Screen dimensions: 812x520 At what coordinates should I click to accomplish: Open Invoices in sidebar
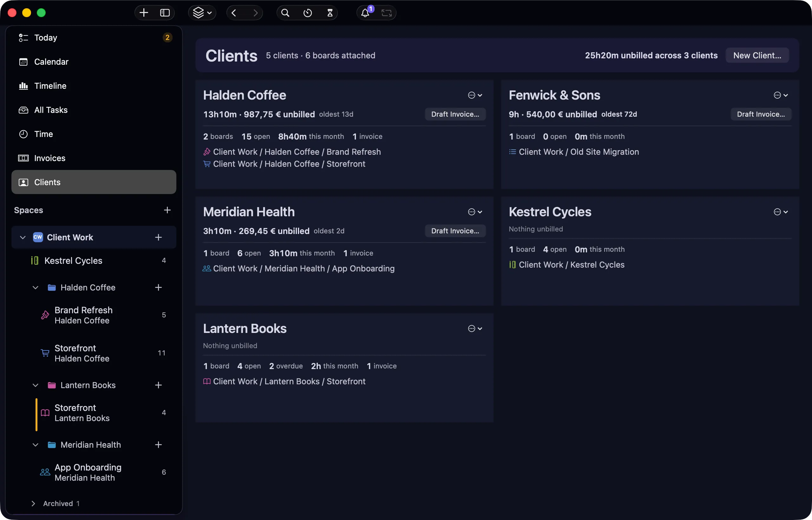click(94, 158)
